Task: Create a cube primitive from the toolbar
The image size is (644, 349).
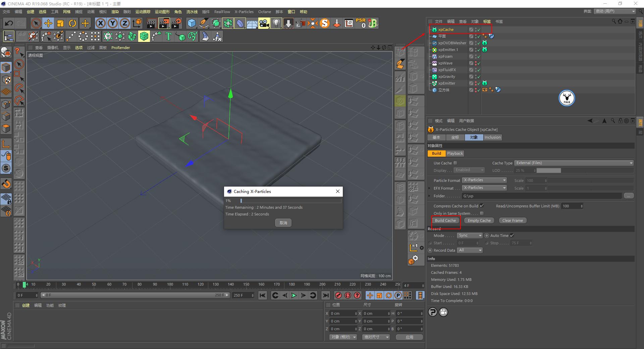Action: 192,23
